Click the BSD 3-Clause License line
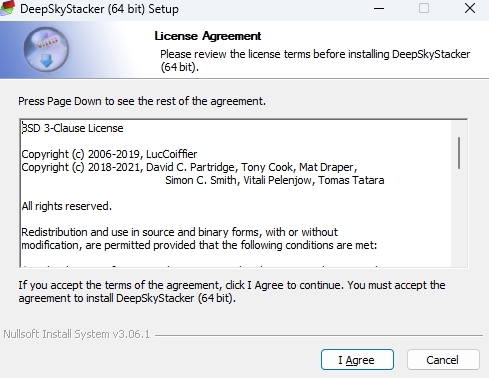The image size is (489, 378). 72,128
